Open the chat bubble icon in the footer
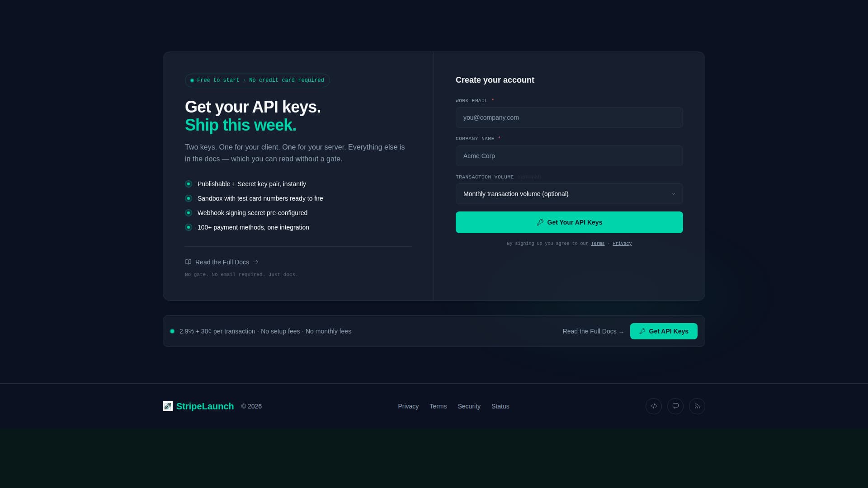868x488 pixels. (675, 406)
